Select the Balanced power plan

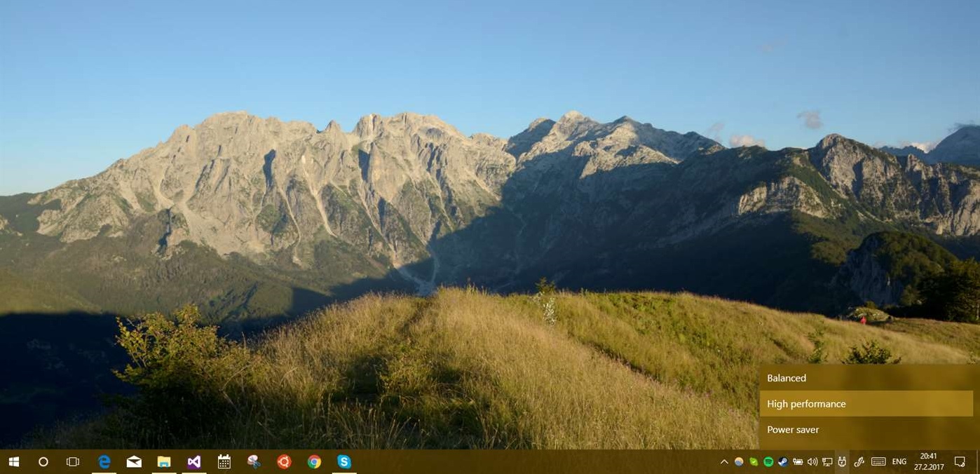(866, 378)
